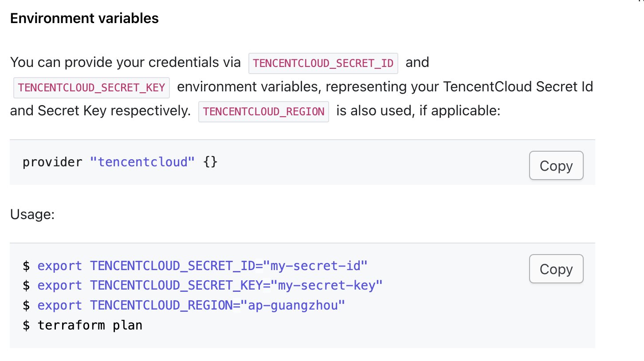Screen dimensions: 644x361
Task: Click the word provider in code block
Action: tap(52, 162)
